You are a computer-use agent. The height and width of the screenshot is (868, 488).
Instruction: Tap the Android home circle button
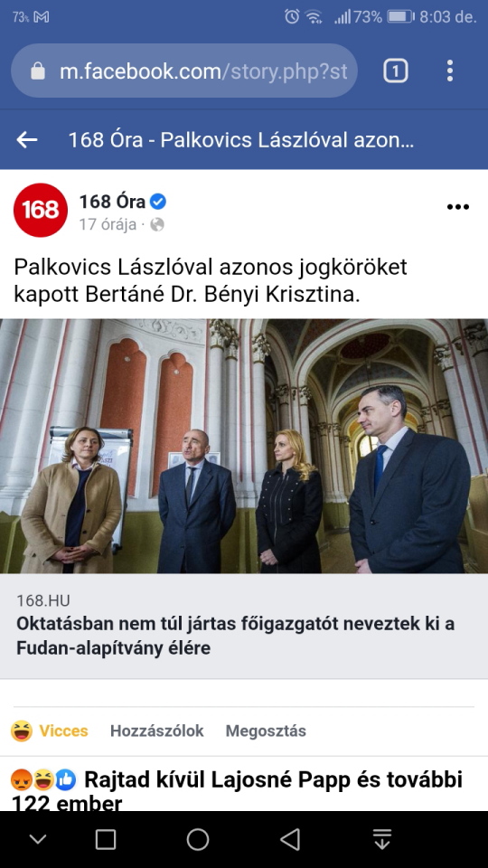click(x=198, y=839)
